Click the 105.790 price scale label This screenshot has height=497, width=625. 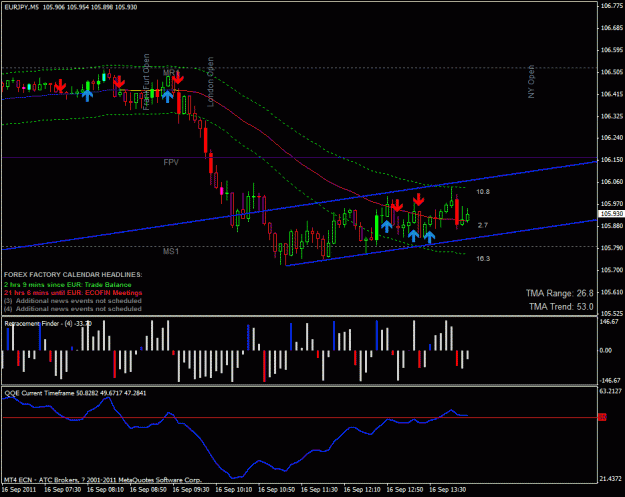pyautogui.click(x=612, y=248)
